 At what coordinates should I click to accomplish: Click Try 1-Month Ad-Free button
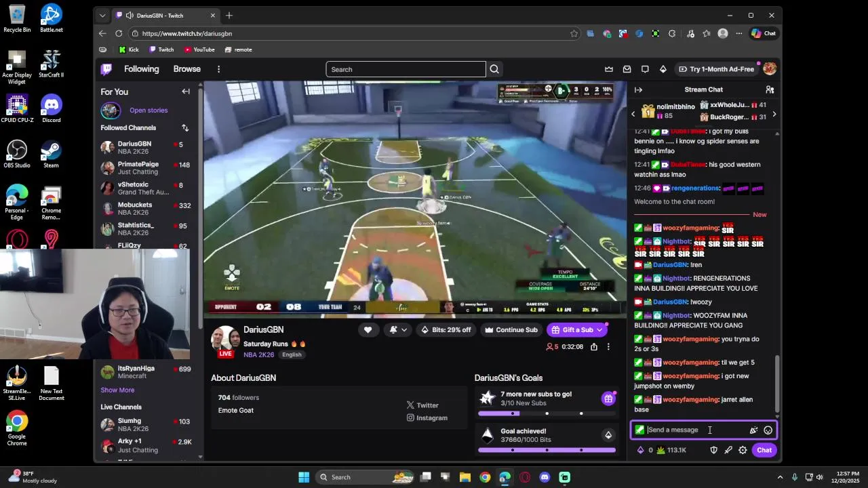716,69
